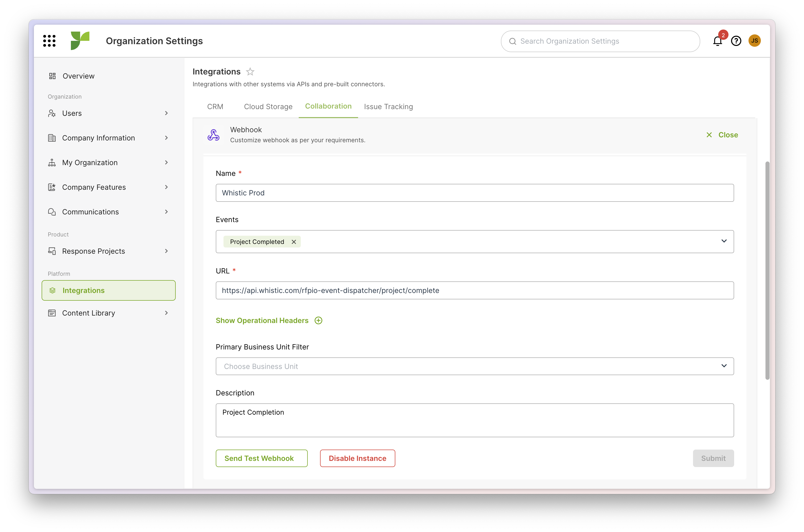Screen dimensions: 804x532
Task: Click the Webhook heading text
Action: tap(246, 130)
